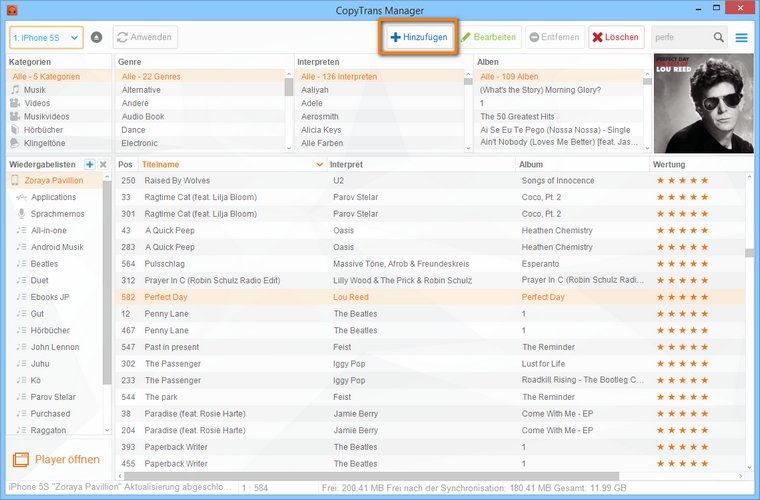Open the Bearbeiten edit button
Screen dimensions: 760x500
point(489,37)
